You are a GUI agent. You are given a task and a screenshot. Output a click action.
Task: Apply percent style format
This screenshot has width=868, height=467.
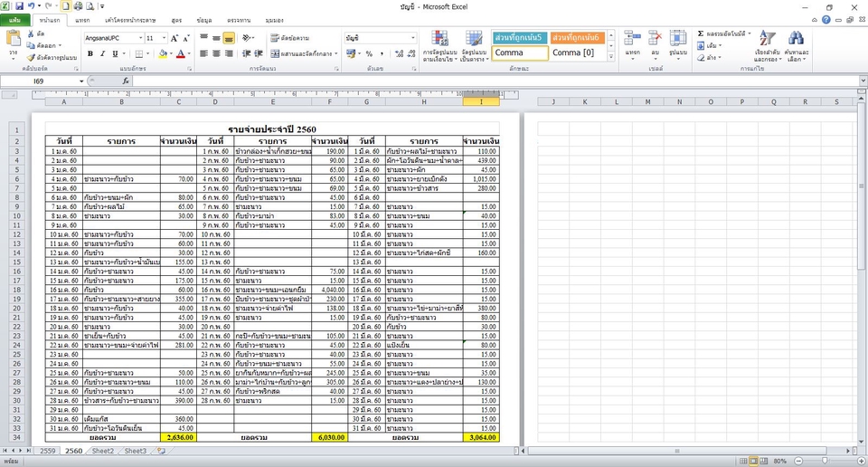pyautogui.click(x=369, y=53)
